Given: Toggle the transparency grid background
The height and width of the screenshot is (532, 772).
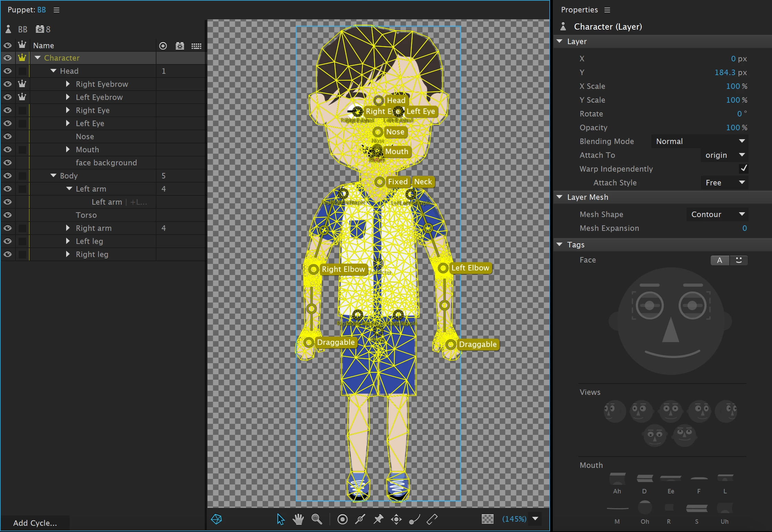Looking at the screenshot, I should tap(487, 519).
